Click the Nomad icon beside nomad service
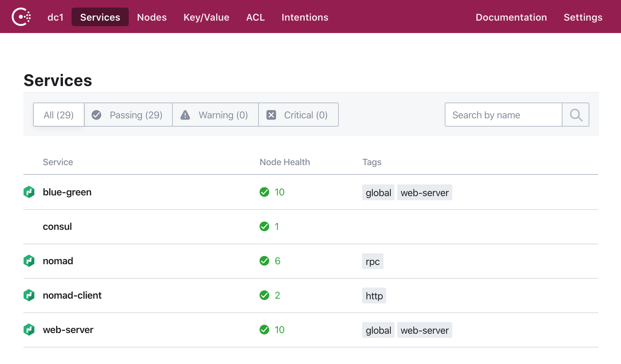Image resolution: width=621 pixels, height=364 pixels. 29,261
